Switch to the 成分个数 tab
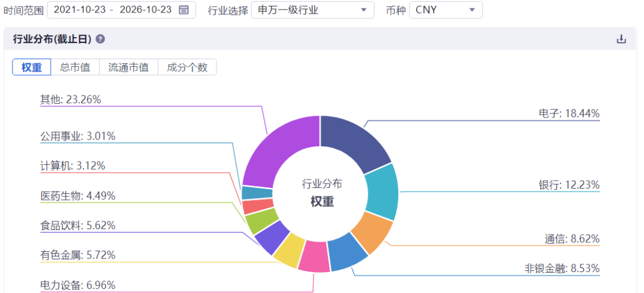The image size is (644, 293). pyautogui.click(x=187, y=67)
